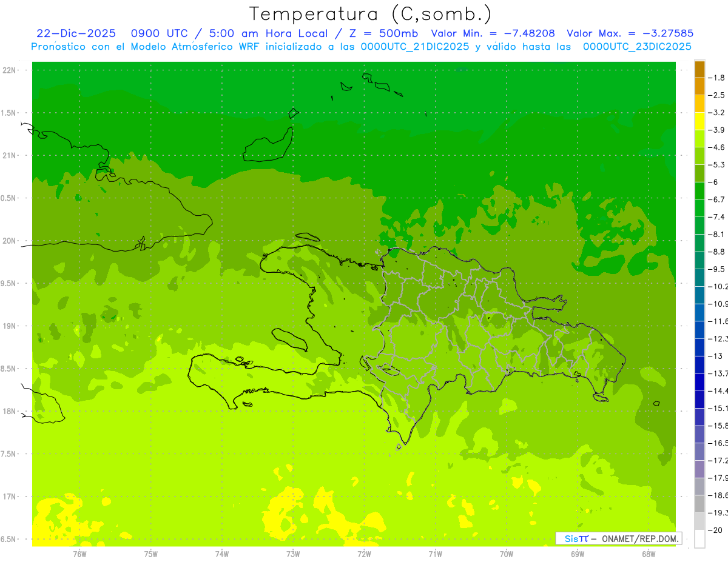Click the white swatch below the -20 label
Image resolution: width=728 pixels, height=562 pixels.
point(699,539)
